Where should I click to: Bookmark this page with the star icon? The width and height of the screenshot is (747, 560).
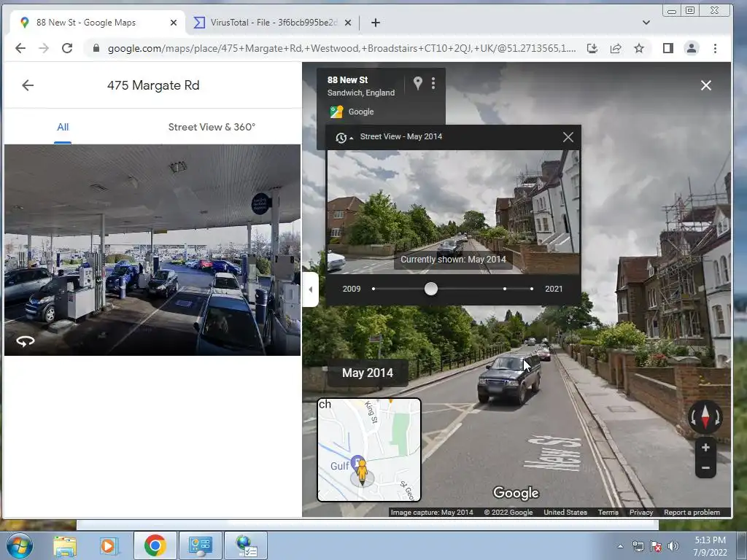[639, 48]
